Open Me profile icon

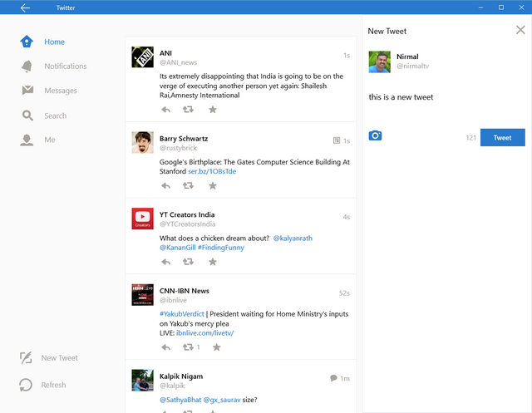pos(27,140)
